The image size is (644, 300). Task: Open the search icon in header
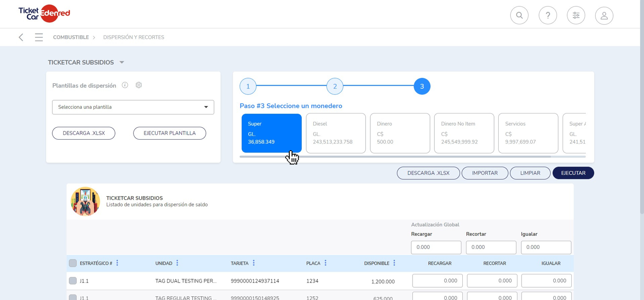click(x=519, y=16)
